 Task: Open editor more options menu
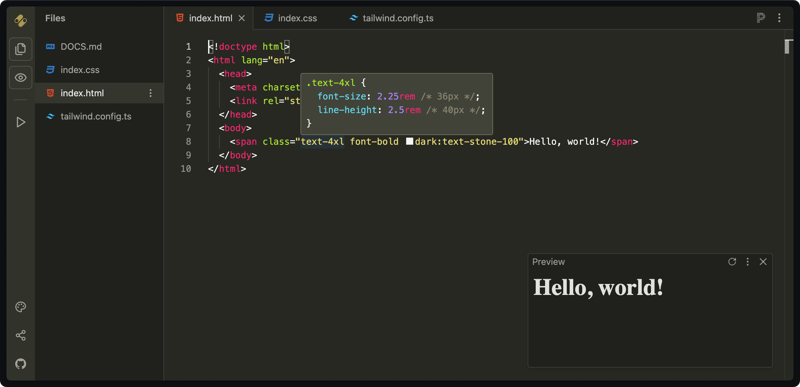click(779, 18)
